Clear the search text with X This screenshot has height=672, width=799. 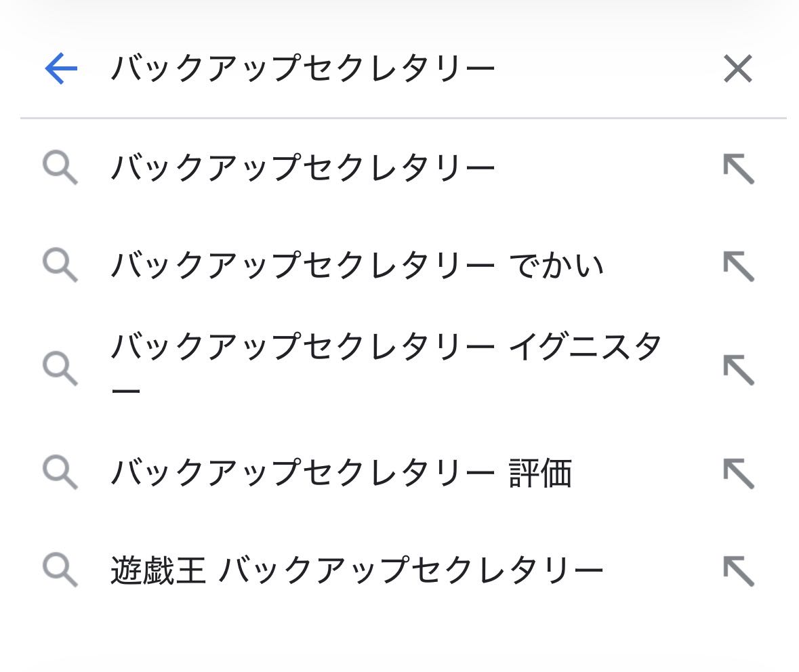[737, 69]
